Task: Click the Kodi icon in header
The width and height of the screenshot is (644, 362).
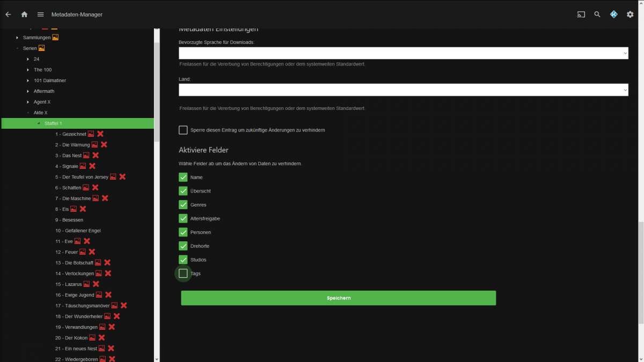Action: [614, 14]
